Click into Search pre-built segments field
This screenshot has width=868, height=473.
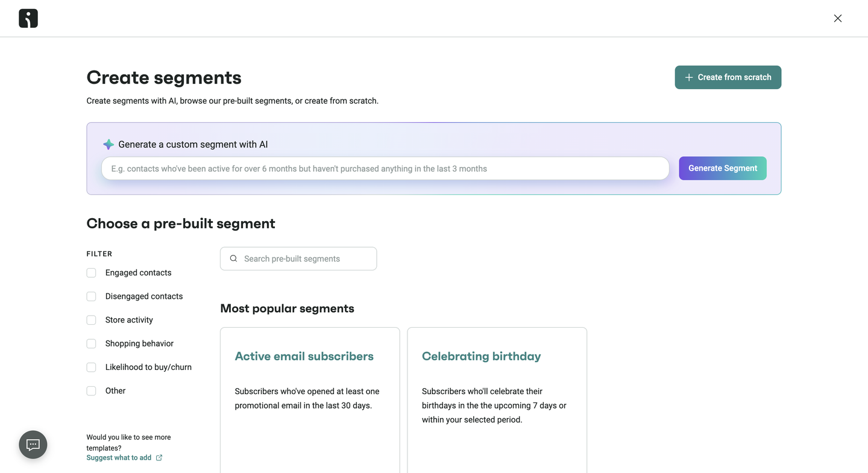[298, 258]
